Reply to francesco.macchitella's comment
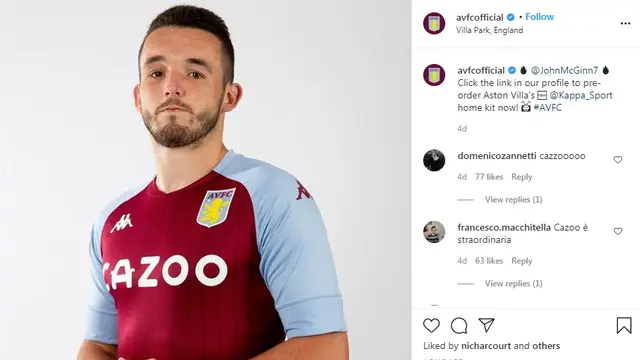 (x=522, y=261)
